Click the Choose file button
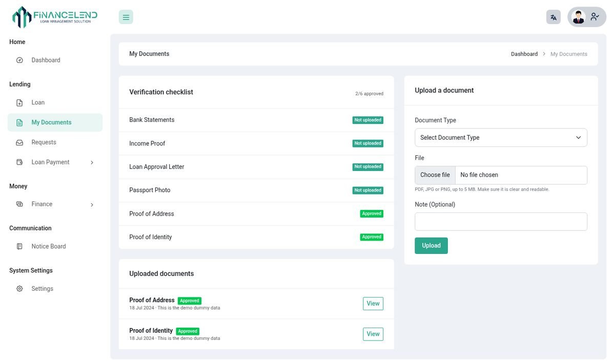This screenshot has height=364, width=615. point(435,175)
